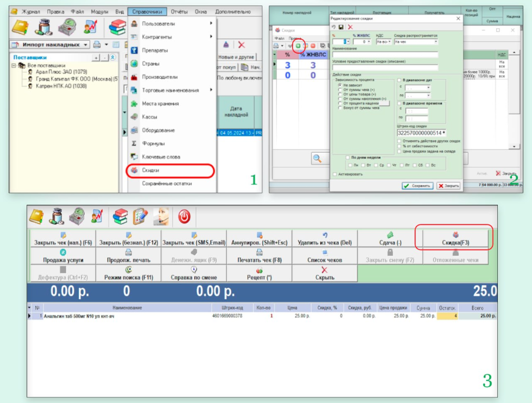The image size is (532, 403).
Task: Expand the 'Импорт накладных' dropdown
Action: 86,45
